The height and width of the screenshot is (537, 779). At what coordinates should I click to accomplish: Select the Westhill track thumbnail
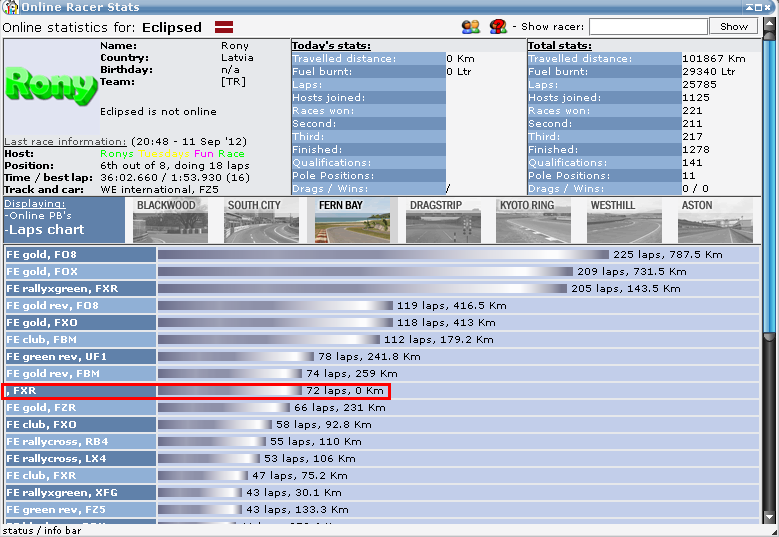(624, 221)
